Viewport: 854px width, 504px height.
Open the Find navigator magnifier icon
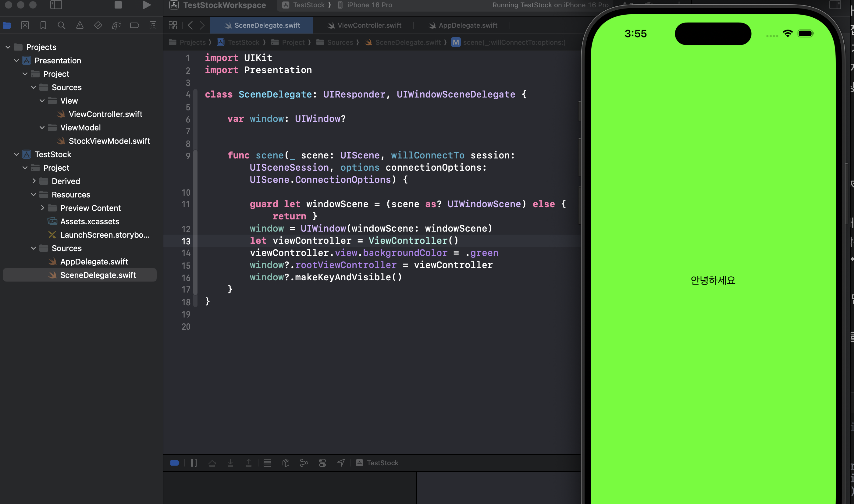click(x=62, y=26)
